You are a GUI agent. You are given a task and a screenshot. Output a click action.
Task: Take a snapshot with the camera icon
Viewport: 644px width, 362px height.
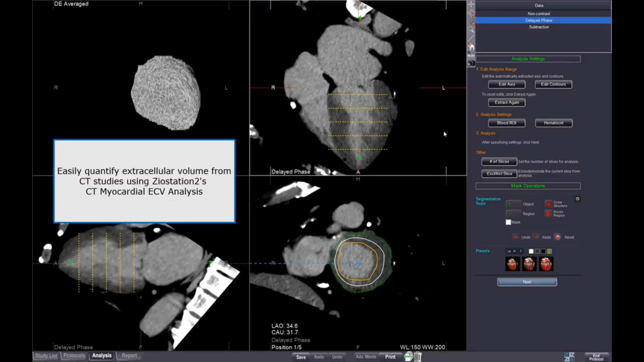471,63
